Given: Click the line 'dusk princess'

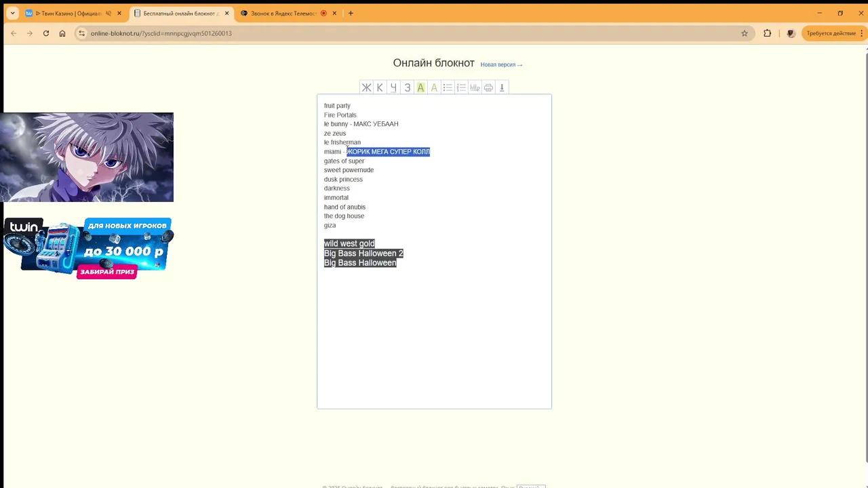Looking at the screenshot, I should pos(343,180).
